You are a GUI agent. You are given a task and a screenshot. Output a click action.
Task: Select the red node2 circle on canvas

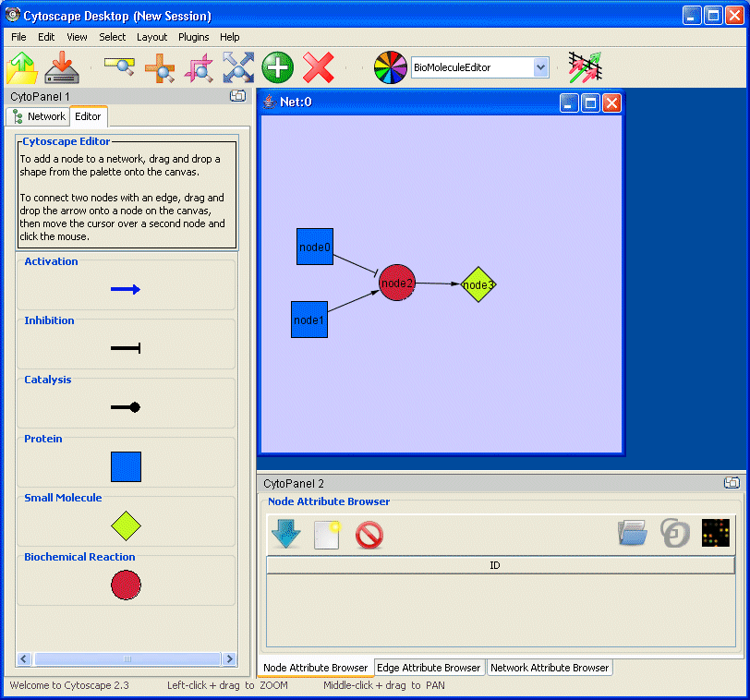coord(397,283)
